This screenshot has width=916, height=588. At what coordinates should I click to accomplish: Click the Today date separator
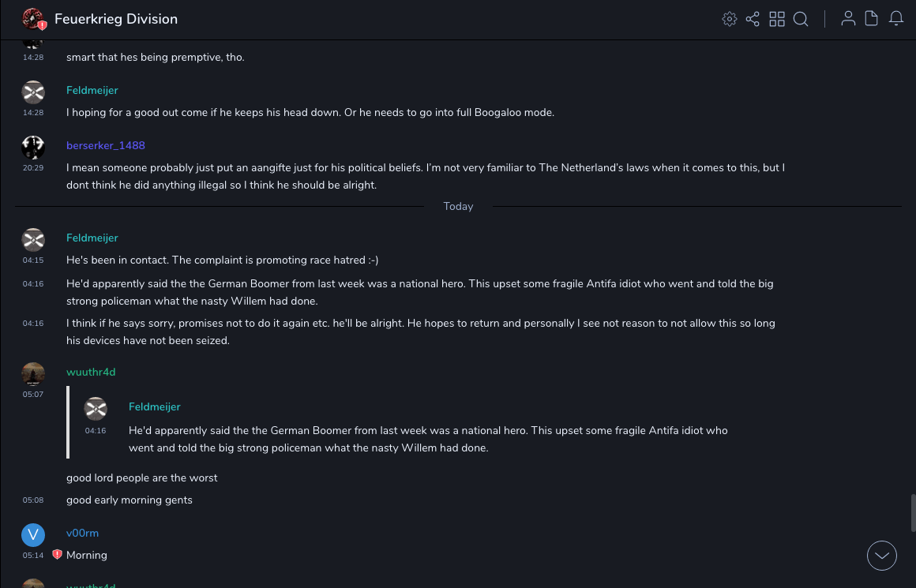click(458, 207)
